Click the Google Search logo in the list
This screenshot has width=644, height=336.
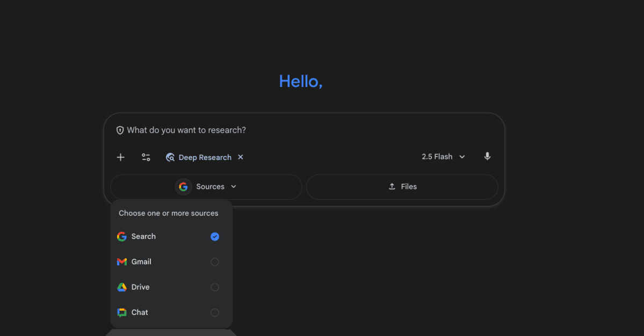click(122, 237)
